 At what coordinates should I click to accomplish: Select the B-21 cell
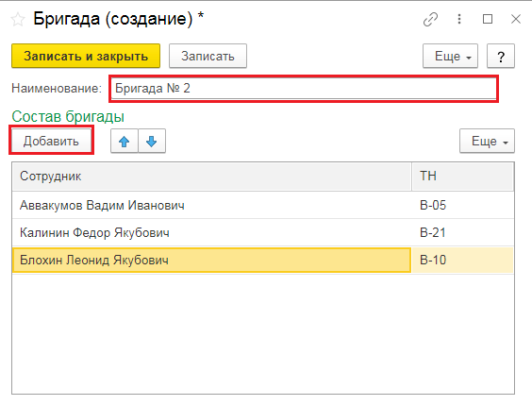pyautogui.click(x=463, y=233)
